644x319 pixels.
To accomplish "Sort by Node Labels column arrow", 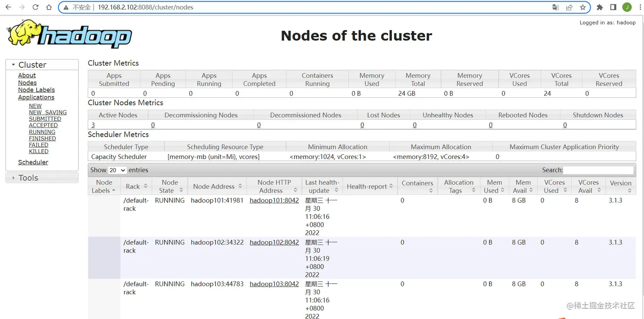I will point(114,191).
